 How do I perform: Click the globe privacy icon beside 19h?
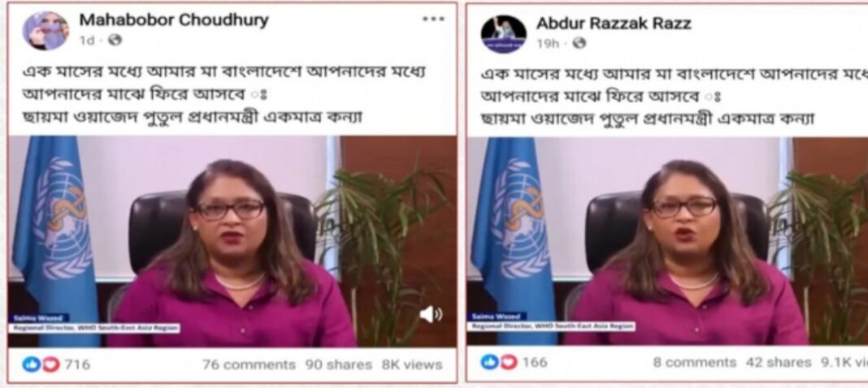pos(579,43)
